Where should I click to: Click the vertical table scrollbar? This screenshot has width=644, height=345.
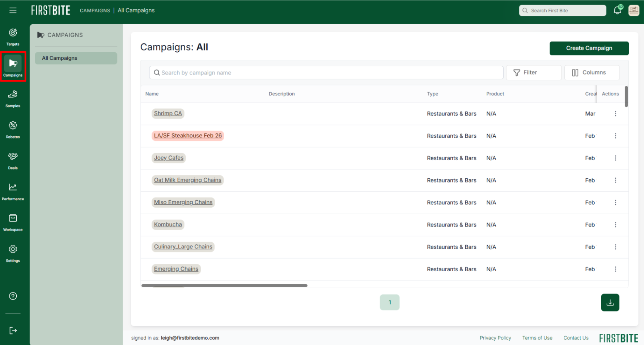click(x=626, y=97)
